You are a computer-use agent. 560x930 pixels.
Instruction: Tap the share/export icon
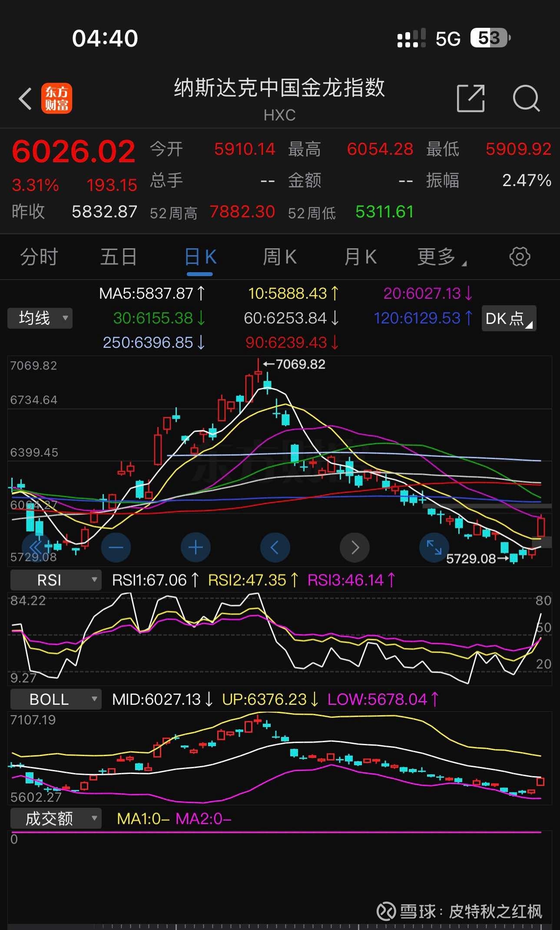pyautogui.click(x=471, y=99)
